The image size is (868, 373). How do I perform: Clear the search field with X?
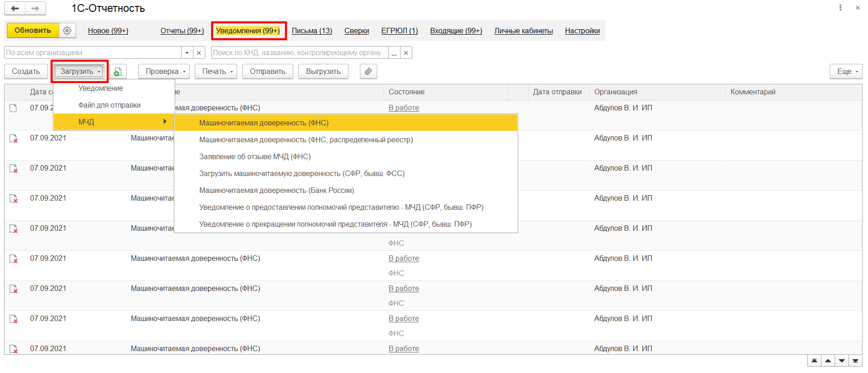406,53
